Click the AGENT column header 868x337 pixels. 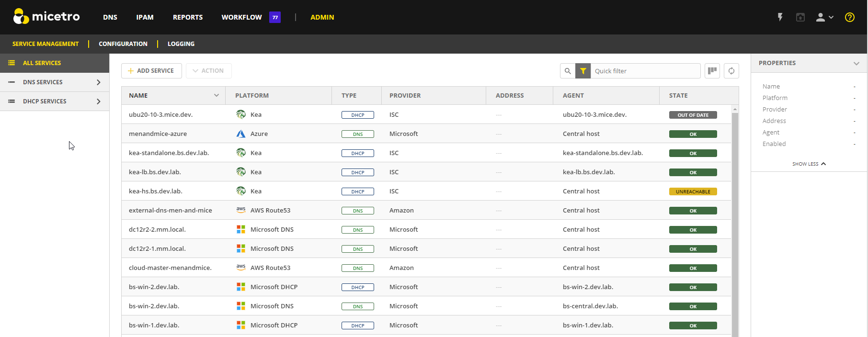[x=606, y=95]
